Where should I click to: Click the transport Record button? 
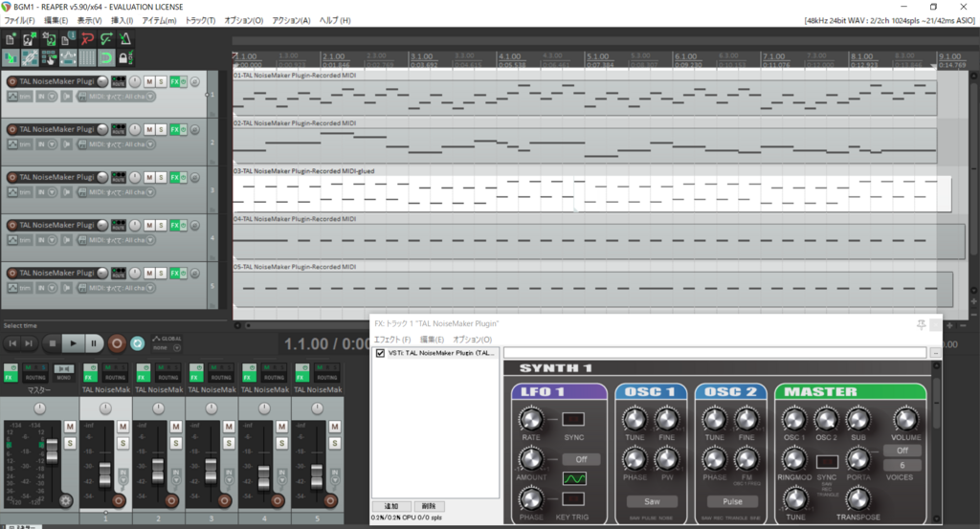point(116,342)
